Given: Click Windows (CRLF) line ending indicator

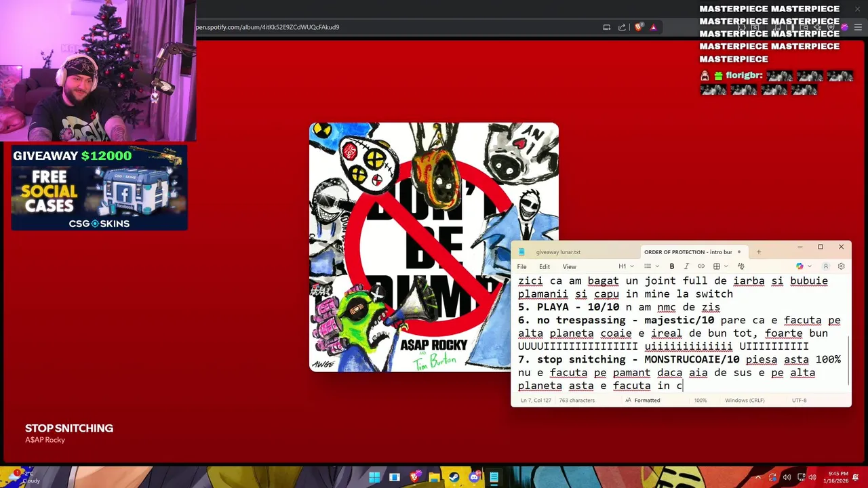Looking at the screenshot, I should click(745, 401).
